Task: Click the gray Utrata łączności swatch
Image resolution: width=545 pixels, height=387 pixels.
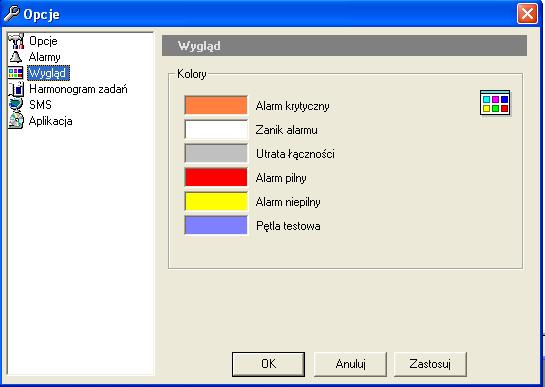Action: pyautogui.click(x=216, y=153)
